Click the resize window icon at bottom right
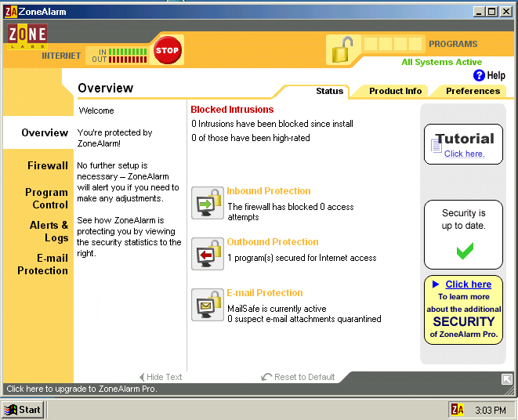 coord(506,379)
